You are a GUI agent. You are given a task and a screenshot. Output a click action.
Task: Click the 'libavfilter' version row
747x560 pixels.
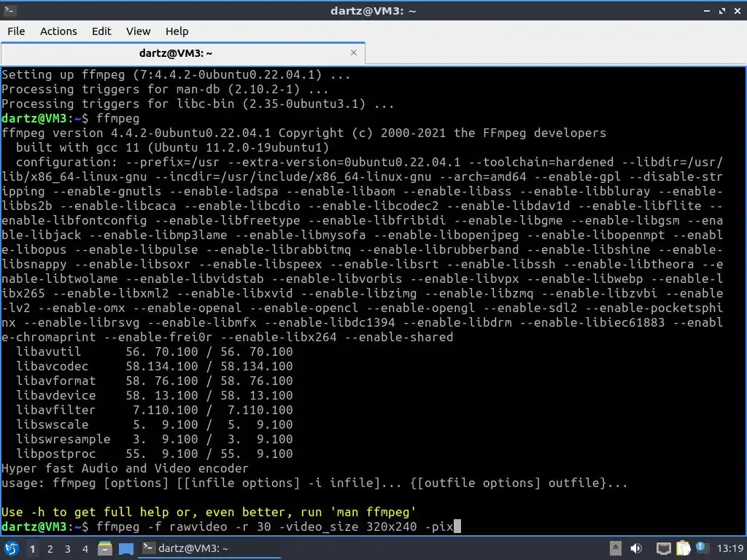click(x=155, y=410)
